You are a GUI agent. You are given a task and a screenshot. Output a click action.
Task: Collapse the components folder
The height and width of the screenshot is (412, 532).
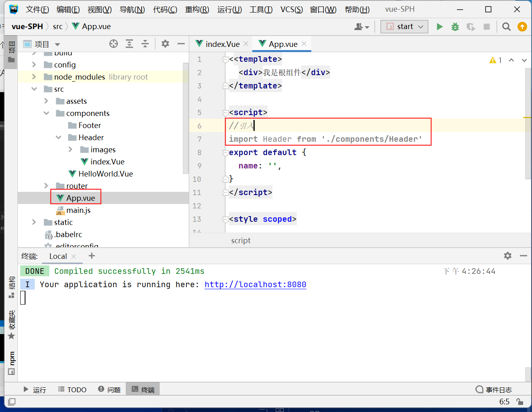pos(46,113)
